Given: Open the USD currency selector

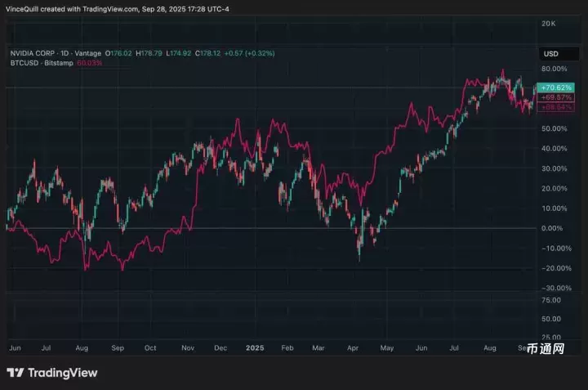Looking at the screenshot, I should point(550,54).
